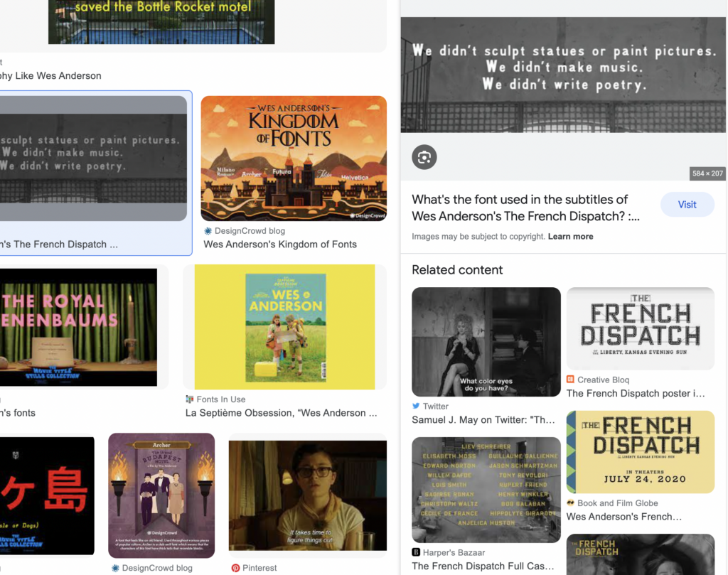The height and width of the screenshot is (575, 728).
Task: Click the Google Lens search icon
Action: [x=424, y=157]
